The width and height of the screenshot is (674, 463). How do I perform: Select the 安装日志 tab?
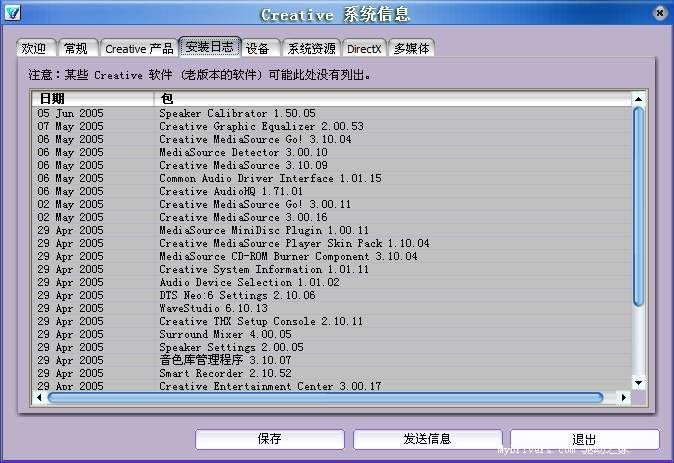210,46
